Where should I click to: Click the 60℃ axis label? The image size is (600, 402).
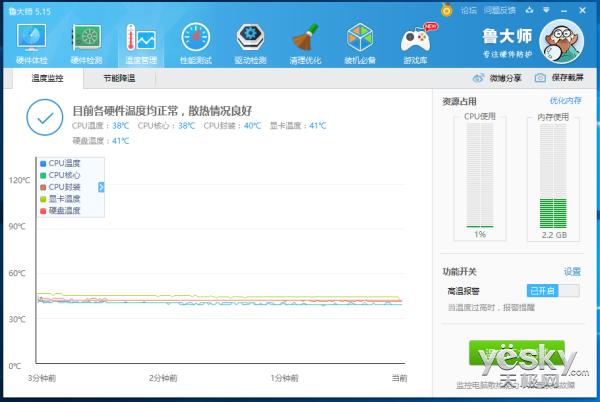pos(17,273)
